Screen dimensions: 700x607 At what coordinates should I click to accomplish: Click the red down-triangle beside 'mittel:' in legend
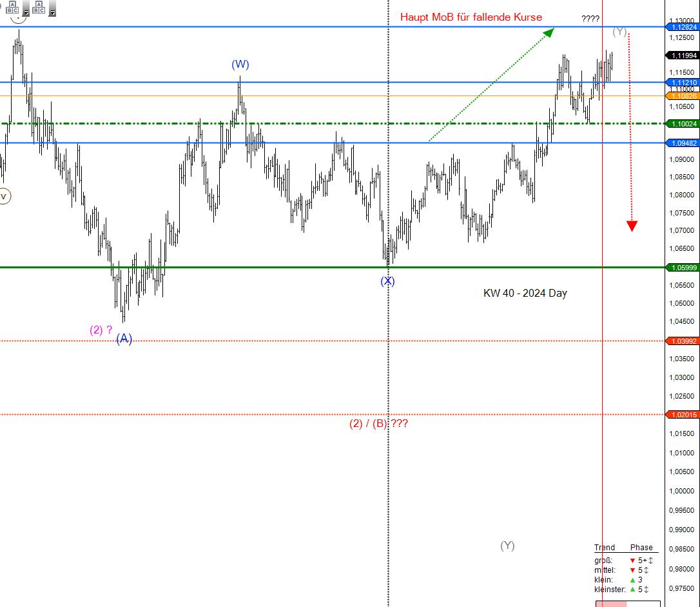632,570
